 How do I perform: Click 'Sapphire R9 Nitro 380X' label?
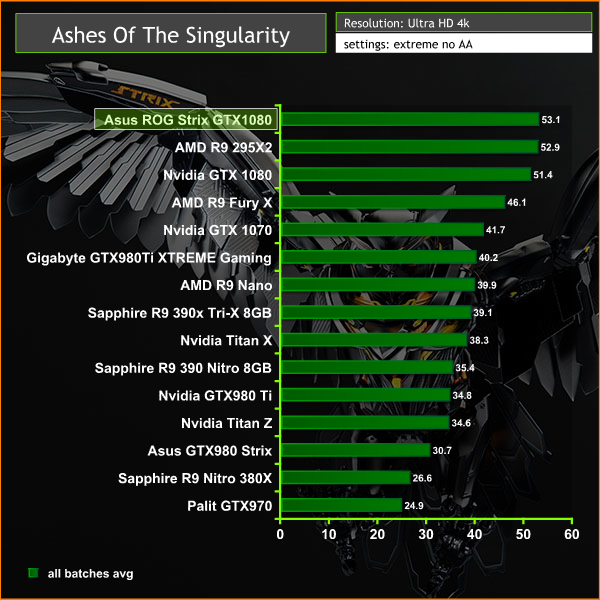coord(195,478)
